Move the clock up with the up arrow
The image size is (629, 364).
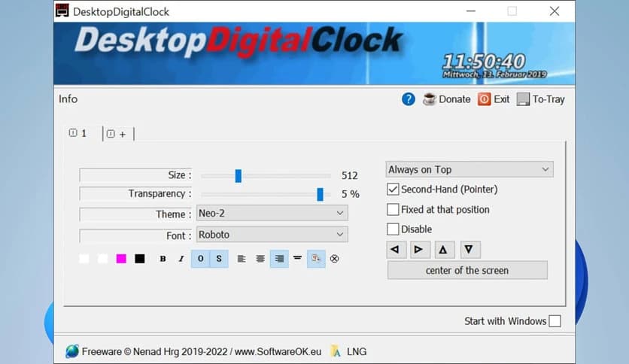point(444,250)
